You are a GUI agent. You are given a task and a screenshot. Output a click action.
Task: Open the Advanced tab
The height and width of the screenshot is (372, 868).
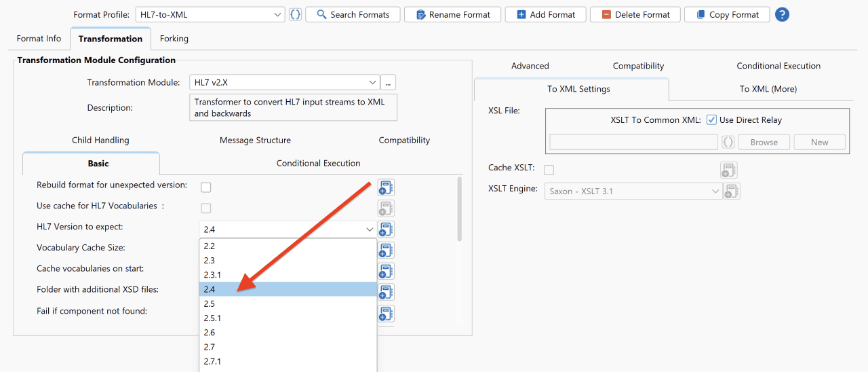tap(530, 66)
